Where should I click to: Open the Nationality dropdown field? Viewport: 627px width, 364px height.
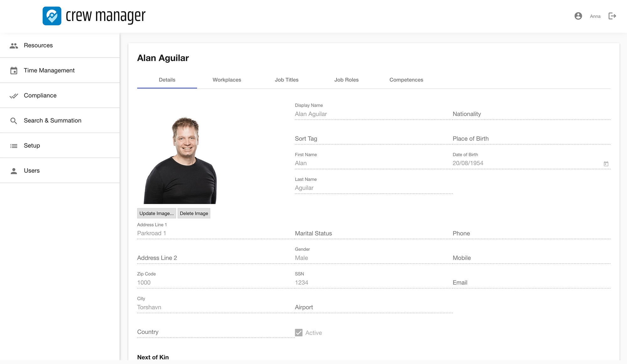pos(531,114)
